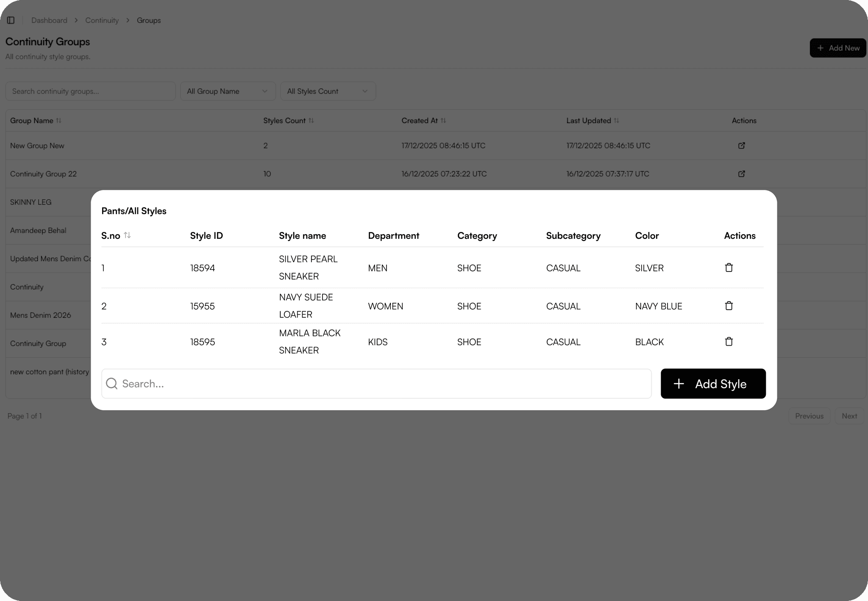Open New Group New external link icon
This screenshot has height=601, width=868.
(741, 145)
